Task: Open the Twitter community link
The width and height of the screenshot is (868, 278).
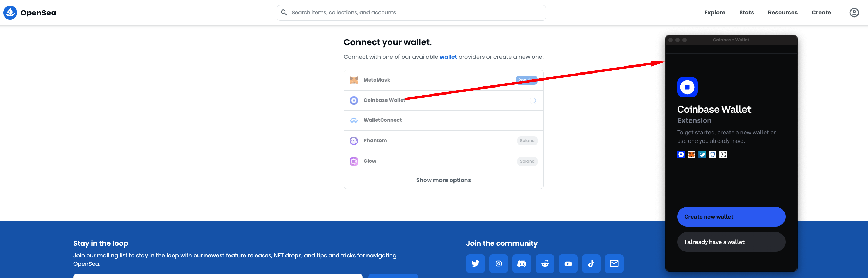Action: pos(475,264)
